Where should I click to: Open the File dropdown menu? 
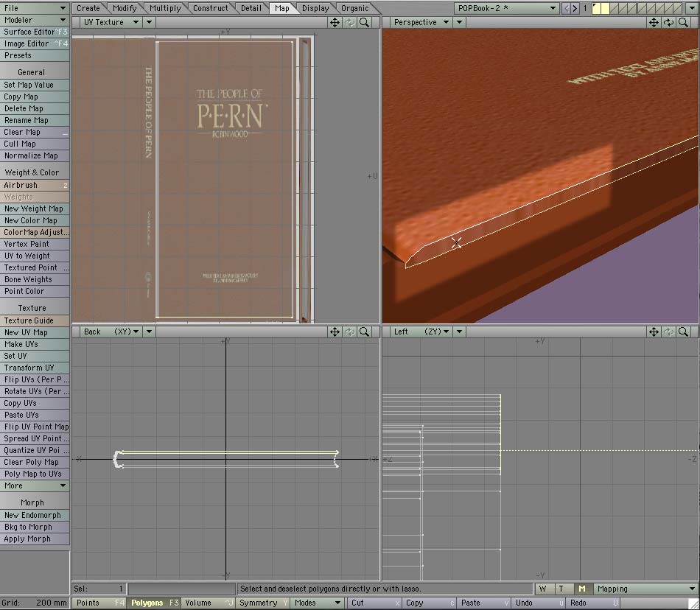coord(35,8)
